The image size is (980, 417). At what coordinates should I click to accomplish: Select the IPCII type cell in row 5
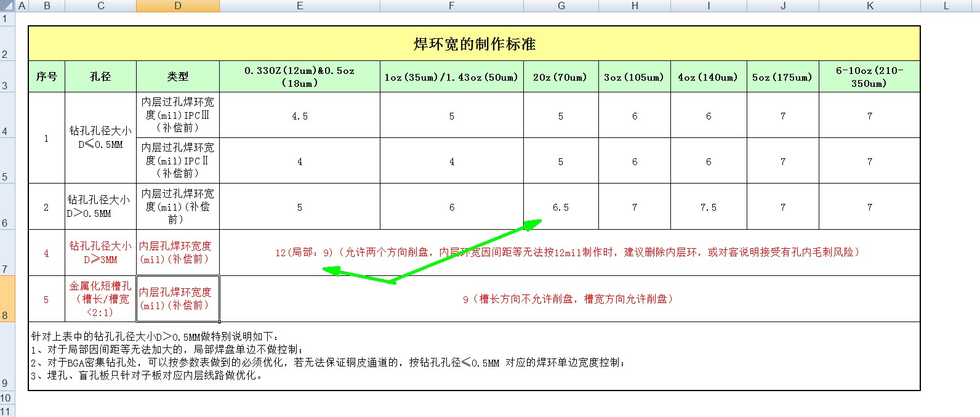[x=178, y=160]
